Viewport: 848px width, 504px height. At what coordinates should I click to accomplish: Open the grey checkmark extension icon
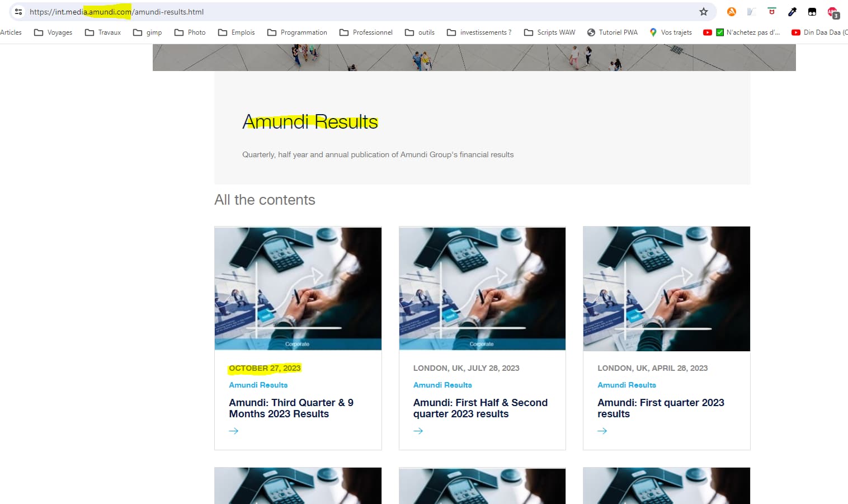[751, 12]
